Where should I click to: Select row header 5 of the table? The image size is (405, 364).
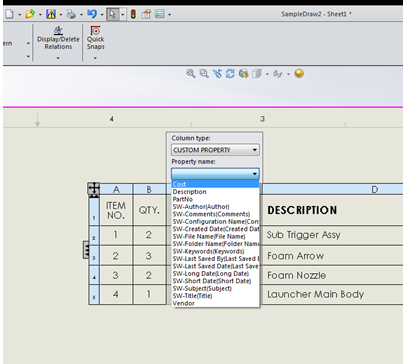click(94, 295)
